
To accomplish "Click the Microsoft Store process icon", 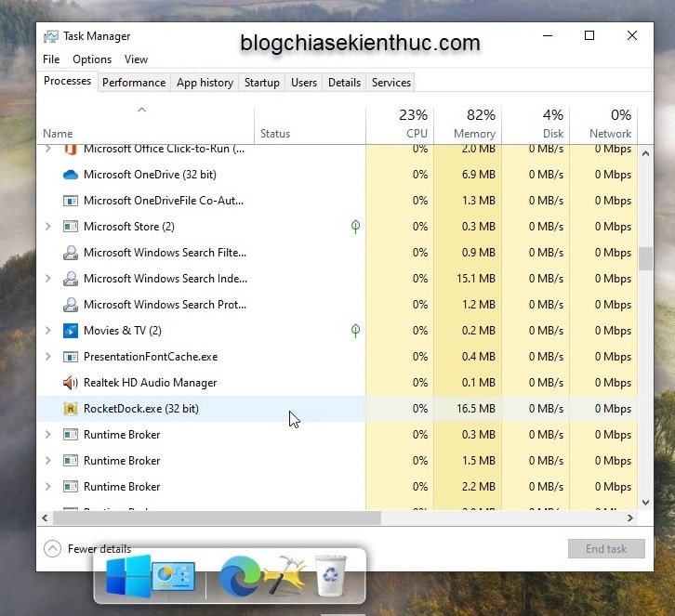I will 71,227.
